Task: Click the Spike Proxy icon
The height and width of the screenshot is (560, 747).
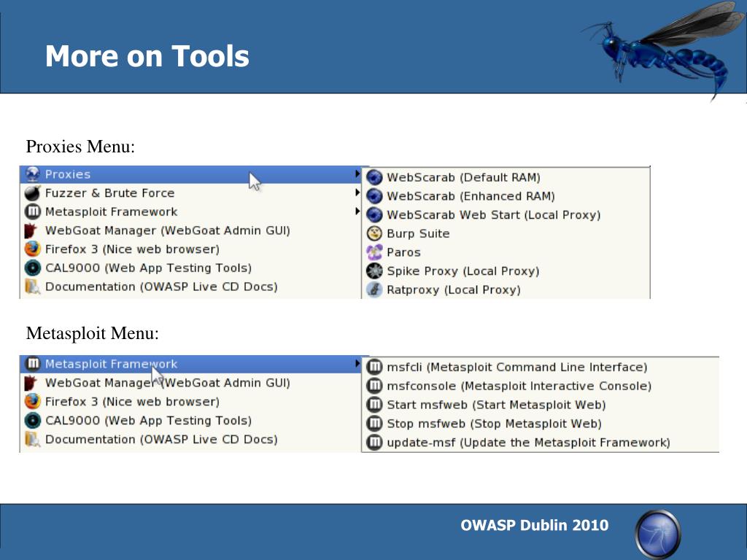Action: (x=374, y=271)
